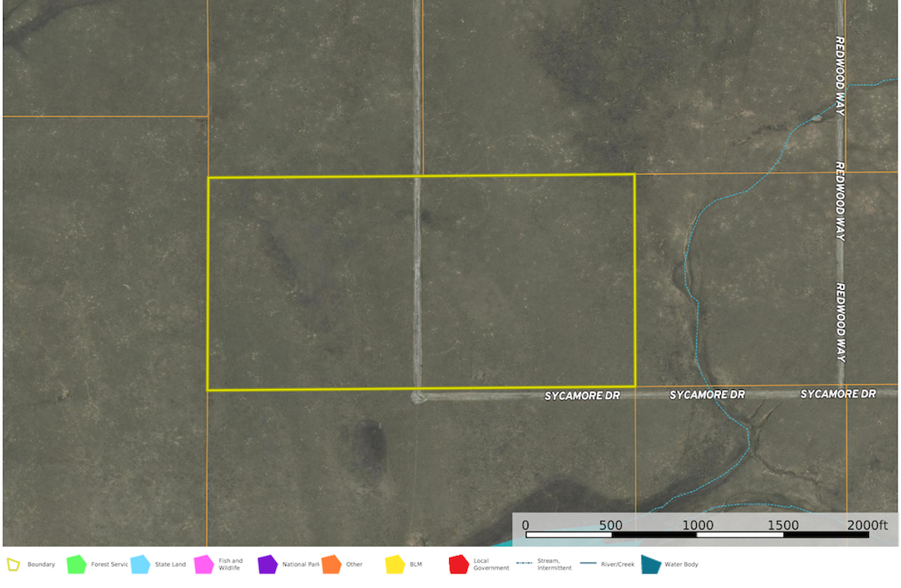Viewport: 901px width, 588px height.
Task: Click the River/Creek legend line symbol
Action: pyautogui.click(x=588, y=564)
